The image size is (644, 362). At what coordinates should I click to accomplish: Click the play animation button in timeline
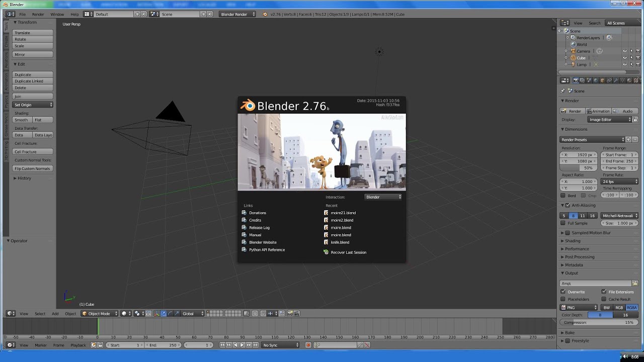coord(242,345)
